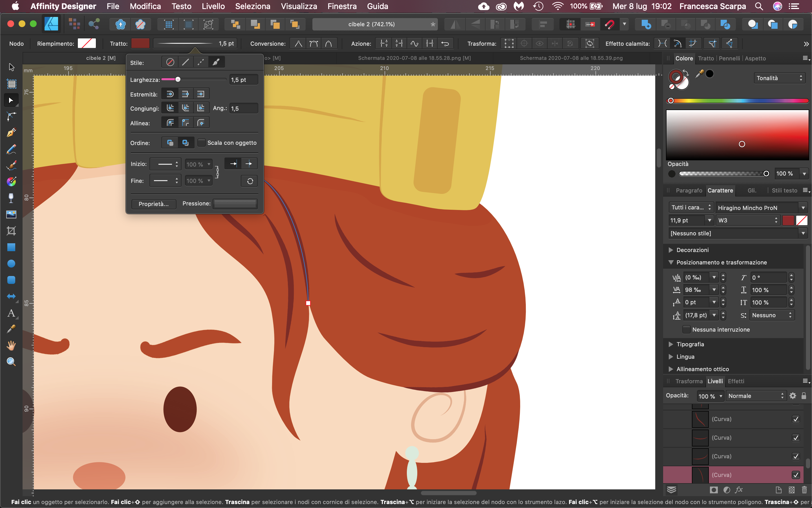Viewport: 812px width, 508px height.
Task: Switch to the Pennelli tab
Action: tap(729, 58)
